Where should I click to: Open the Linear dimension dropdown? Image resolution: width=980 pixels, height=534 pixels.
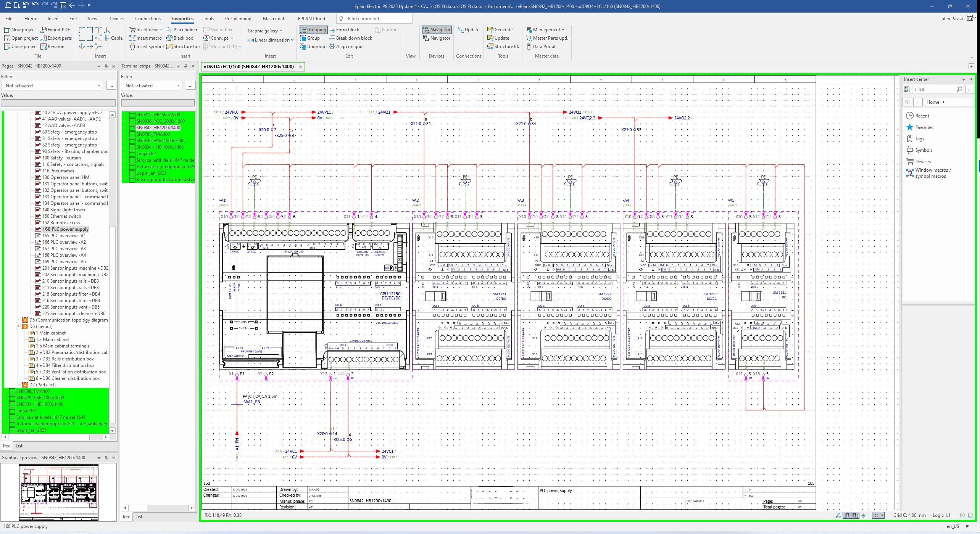click(x=270, y=40)
